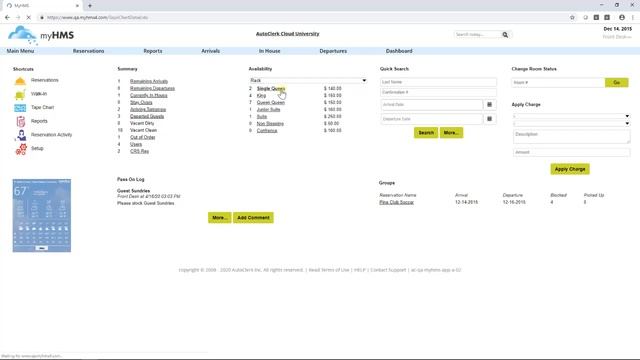Click the search magnifier icon in header
The height and width of the screenshot is (360, 640).
(505, 35)
